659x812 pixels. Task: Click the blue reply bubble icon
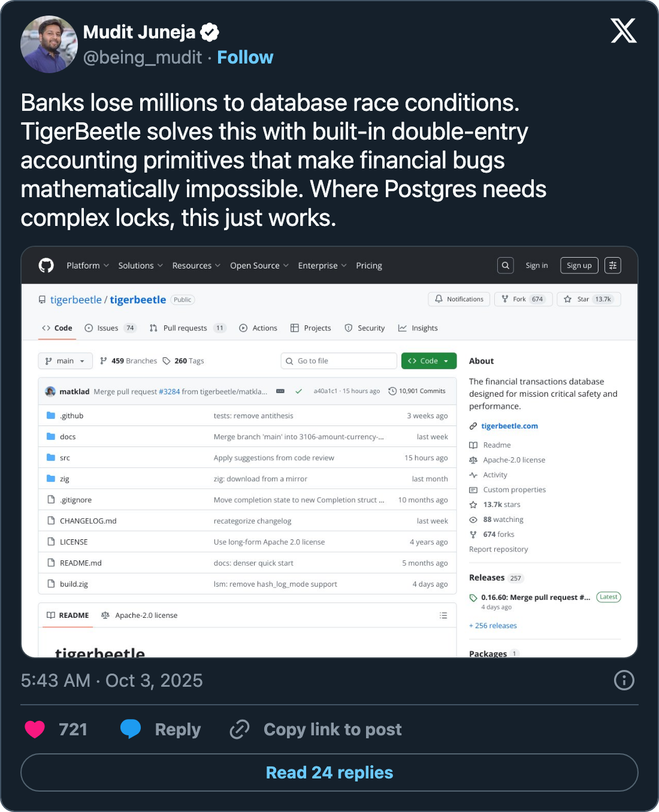pyautogui.click(x=131, y=729)
